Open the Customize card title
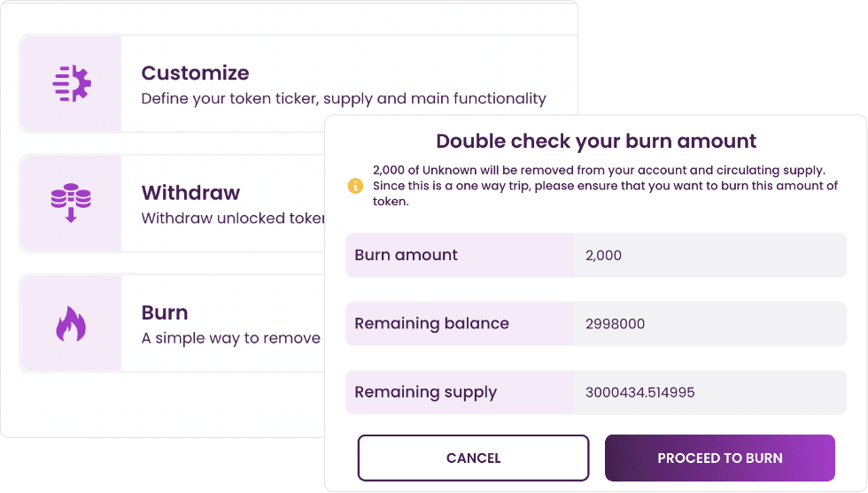Viewport: 868px width, 493px height. pyautogui.click(x=195, y=73)
